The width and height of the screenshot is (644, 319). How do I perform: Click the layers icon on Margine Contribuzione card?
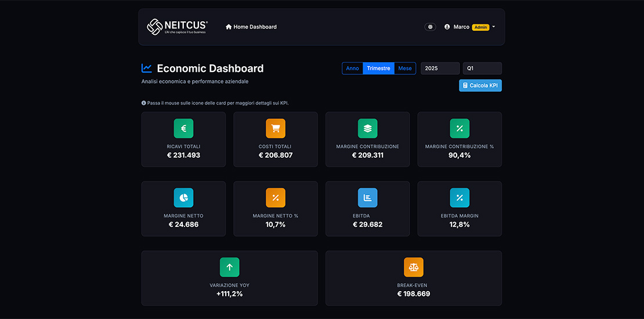pos(368,129)
